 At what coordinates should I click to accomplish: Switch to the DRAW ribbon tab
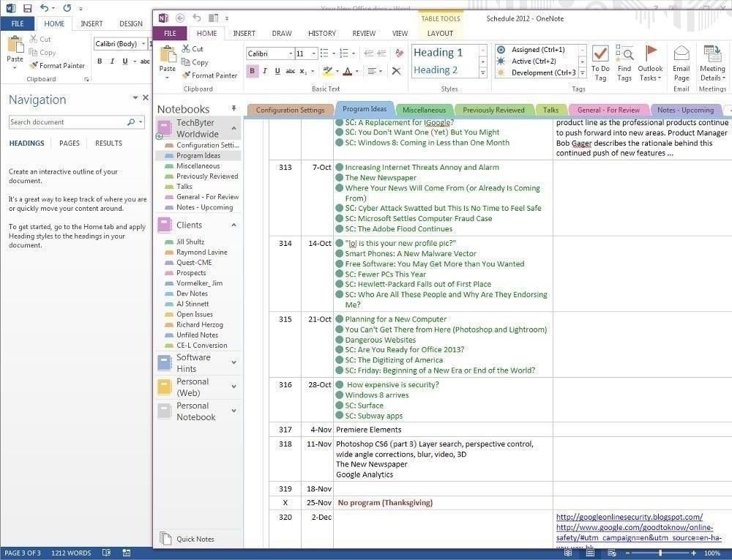pos(282,33)
